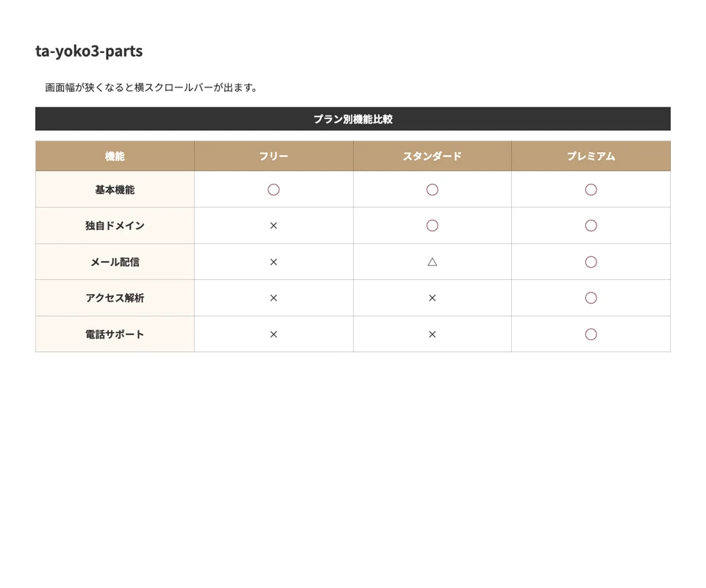Click the ta-yoko3-parts page heading
The width and height of the screenshot is (706, 588).
click(x=89, y=51)
